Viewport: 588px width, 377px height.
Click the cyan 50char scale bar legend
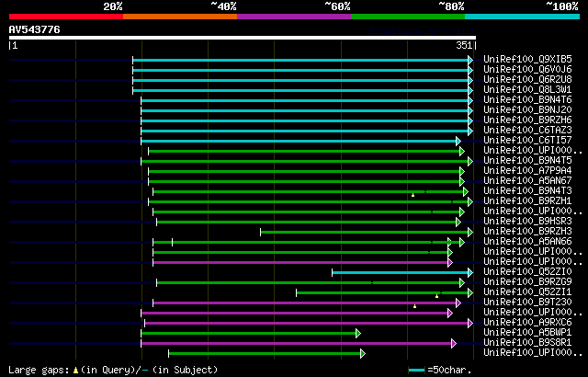416,371
